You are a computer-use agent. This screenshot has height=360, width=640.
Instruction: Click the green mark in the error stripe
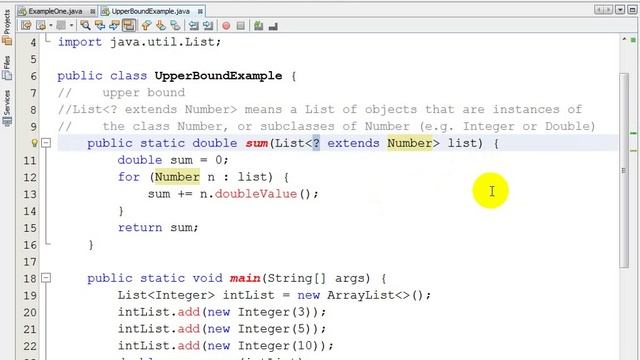coord(633,133)
